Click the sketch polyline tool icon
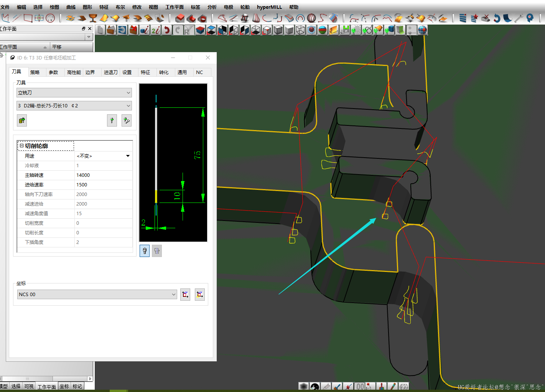545x392 pixels. coord(5,18)
